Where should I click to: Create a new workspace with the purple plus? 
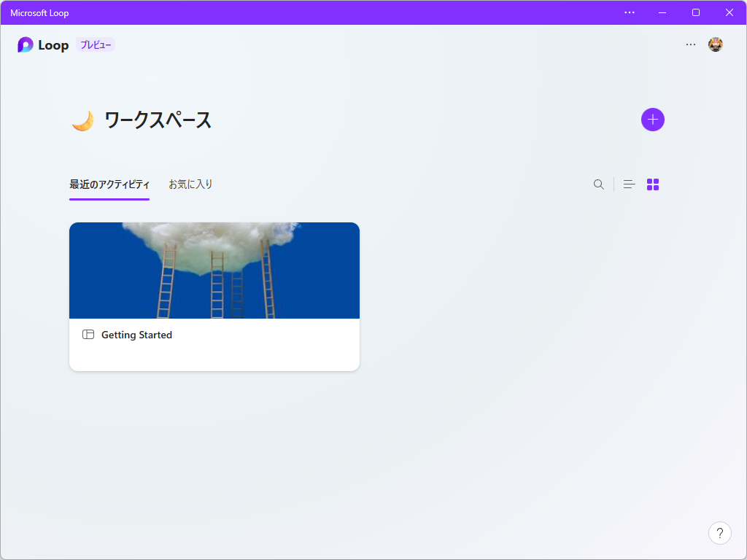(x=652, y=119)
